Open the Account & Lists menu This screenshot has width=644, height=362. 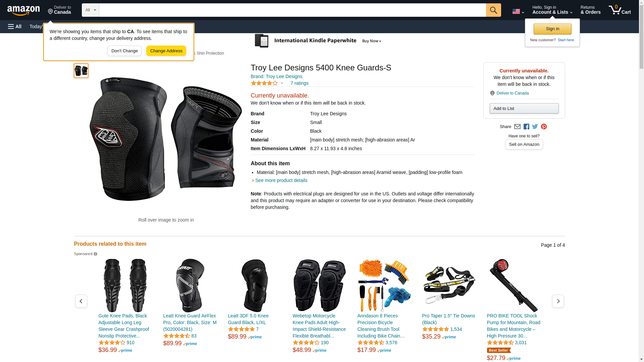point(552,10)
